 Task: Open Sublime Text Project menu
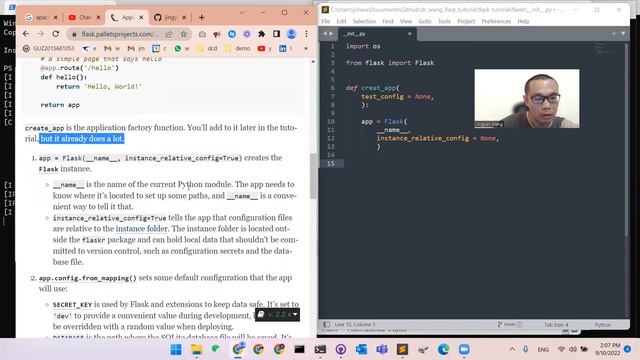[466, 21]
